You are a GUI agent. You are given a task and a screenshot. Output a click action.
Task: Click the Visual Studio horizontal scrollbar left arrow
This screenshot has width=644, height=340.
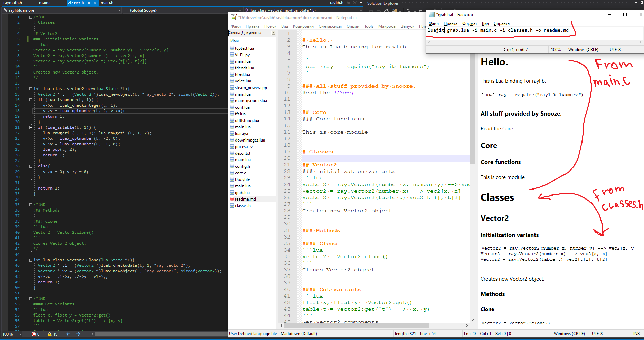click(x=93, y=334)
